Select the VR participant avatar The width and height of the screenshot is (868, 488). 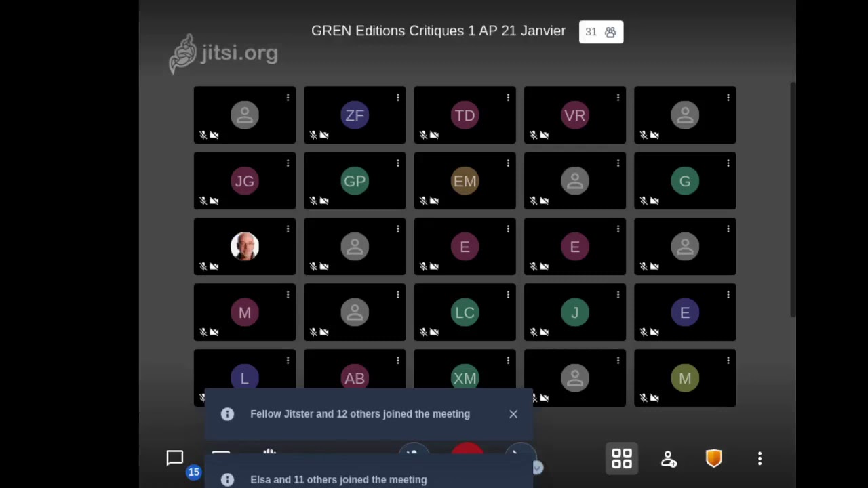(575, 115)
